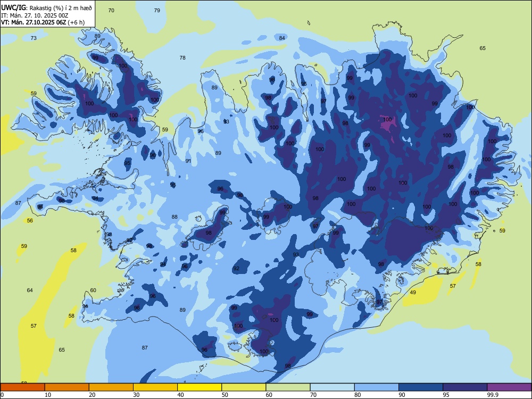Click the humidity value '73' on the map

(x=34, y=38)
